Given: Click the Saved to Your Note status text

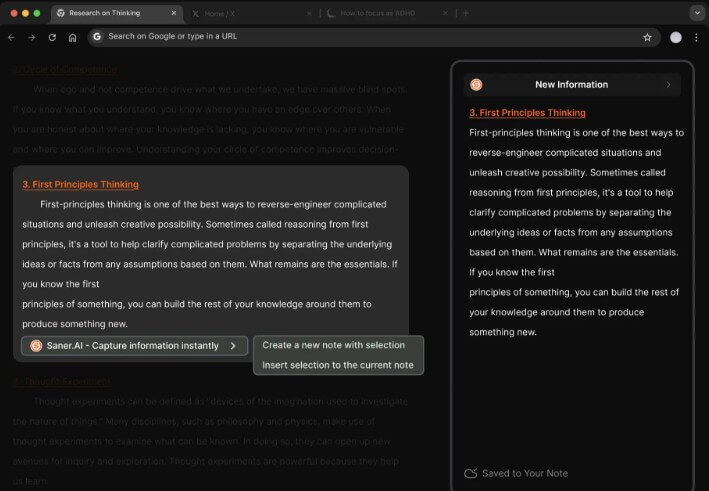Looking at the screenshot, I should (x=525, y=473).
